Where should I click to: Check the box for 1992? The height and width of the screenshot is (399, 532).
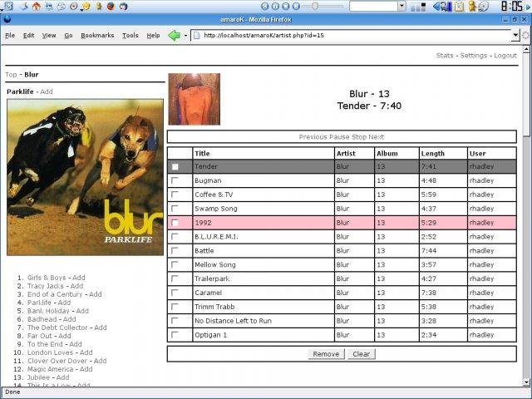tap(175, 223)
